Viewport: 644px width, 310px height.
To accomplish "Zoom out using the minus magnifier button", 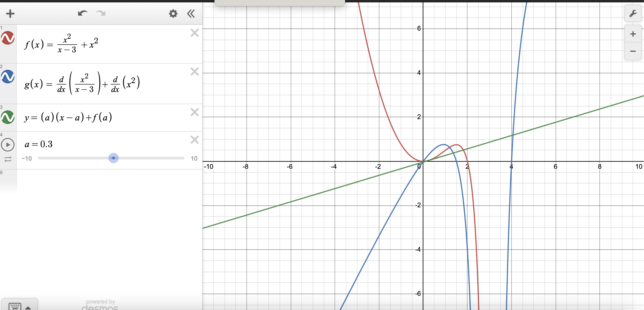I will pyautogui.click(x=633, y=51).
